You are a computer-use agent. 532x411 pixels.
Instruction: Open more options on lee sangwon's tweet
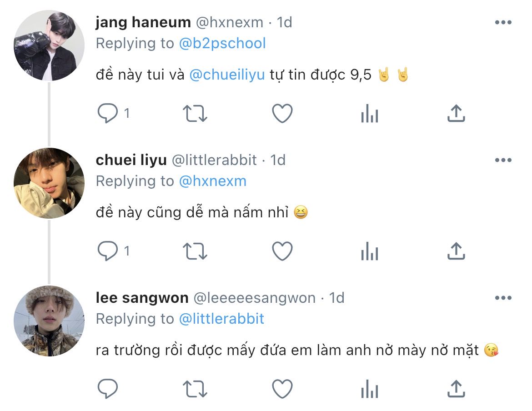tap(503, 298)
